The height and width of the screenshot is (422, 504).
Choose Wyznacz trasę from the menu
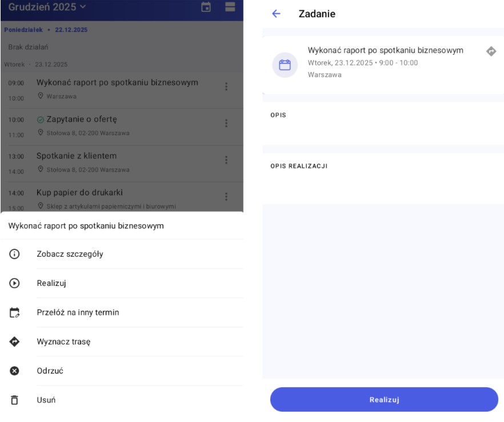click(x=63, y=341)
